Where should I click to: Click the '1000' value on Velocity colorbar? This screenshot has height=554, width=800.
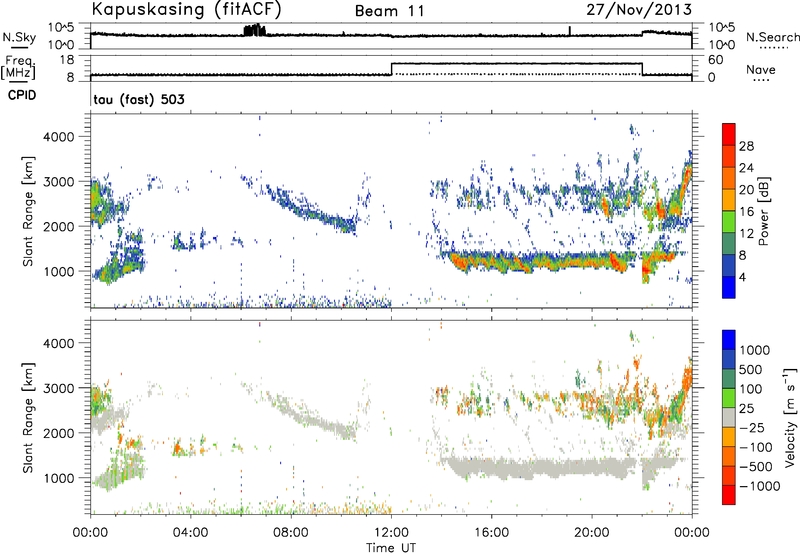pos(754,350)
